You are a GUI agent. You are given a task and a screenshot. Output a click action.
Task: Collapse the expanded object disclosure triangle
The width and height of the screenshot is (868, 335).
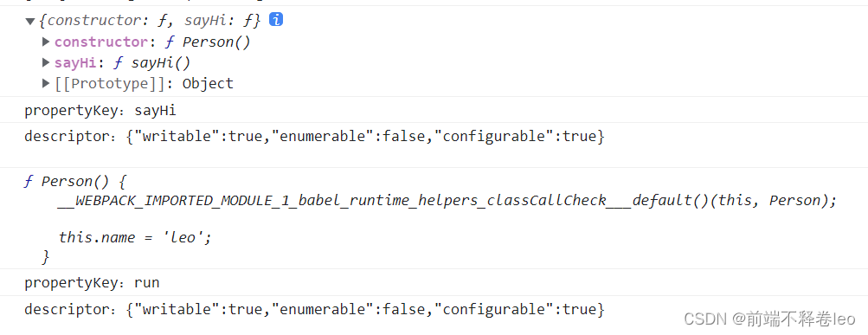(30, 21)
